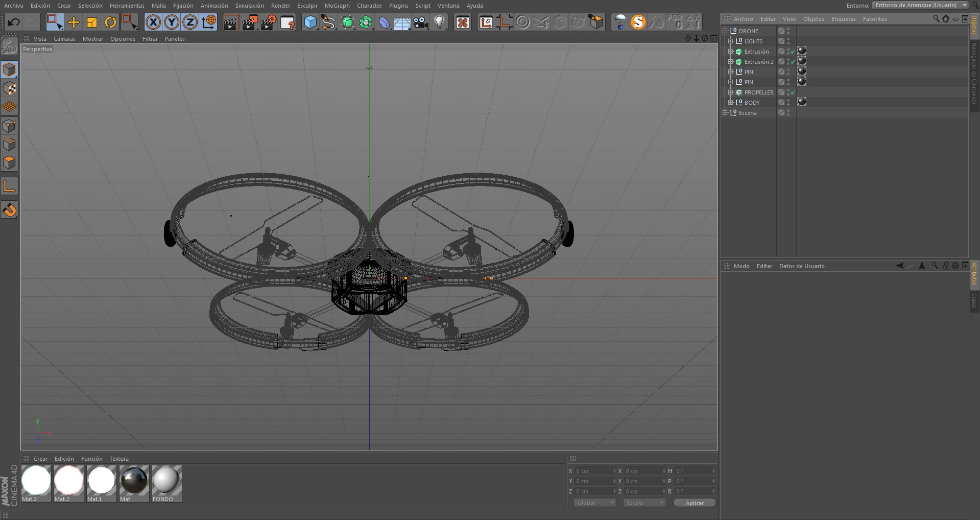Viewport: 980px width, 520px height.
Task: Select the Move tool
Action: pyautogui.click(x=74, y=22)
